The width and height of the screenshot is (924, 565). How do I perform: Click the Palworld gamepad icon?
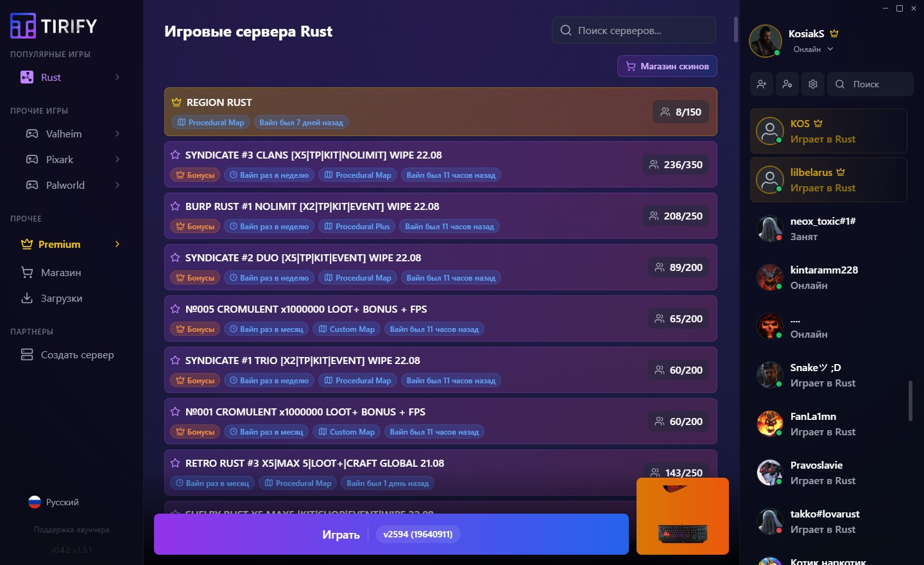32,185
